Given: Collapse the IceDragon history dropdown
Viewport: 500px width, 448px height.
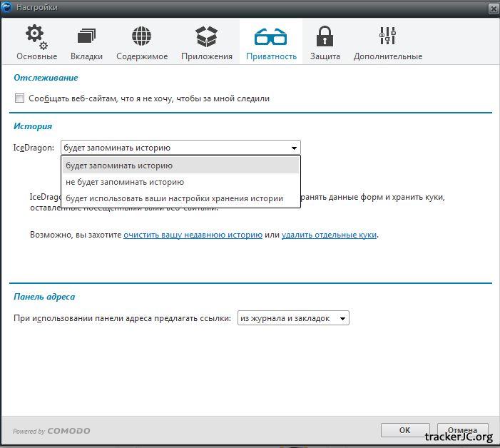Looking at the screenshot, I should point(294,148).
